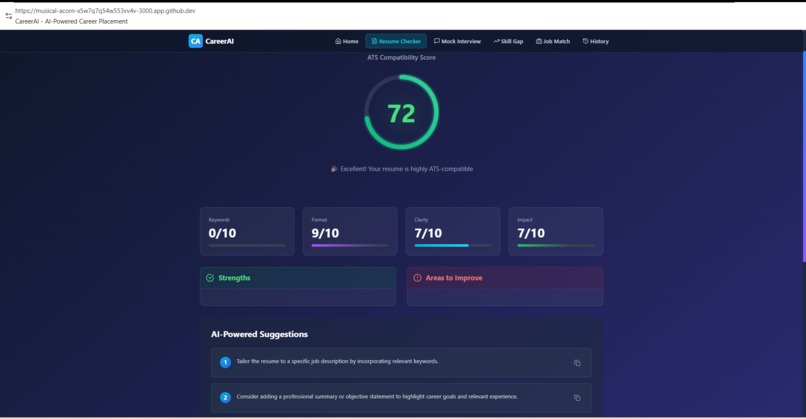Click the ATS Compatibility Score label
This screenshot has width=806, height=419.
[x=401, y=58]
